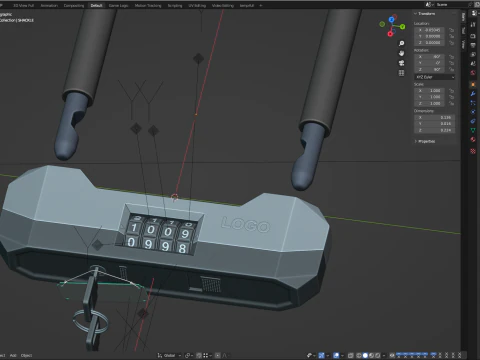Toggle camera view using the camera icon
Image resolution: width=480 pixels, height=360 pixels.
coord(402,63)
